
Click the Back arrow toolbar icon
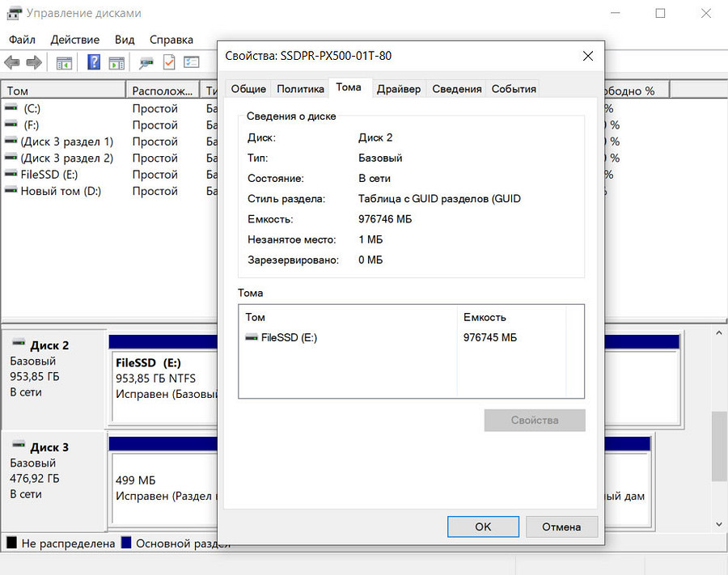11,62
